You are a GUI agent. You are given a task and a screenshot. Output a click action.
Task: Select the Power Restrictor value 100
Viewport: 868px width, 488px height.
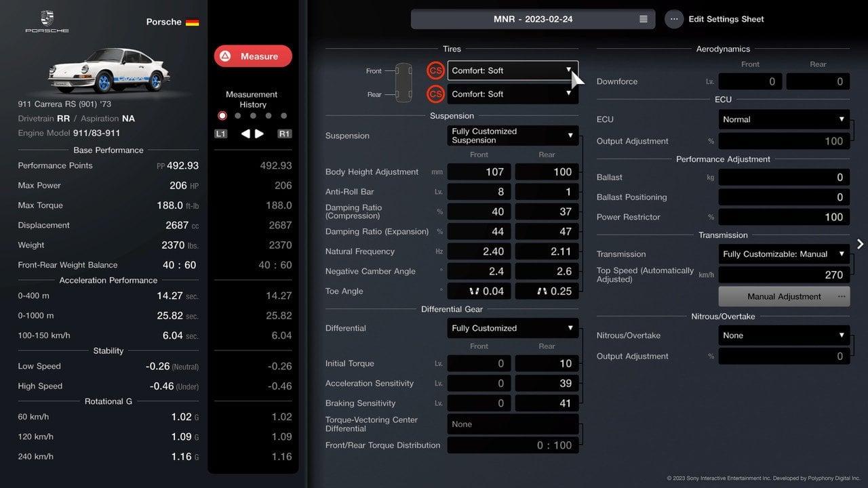784,217
